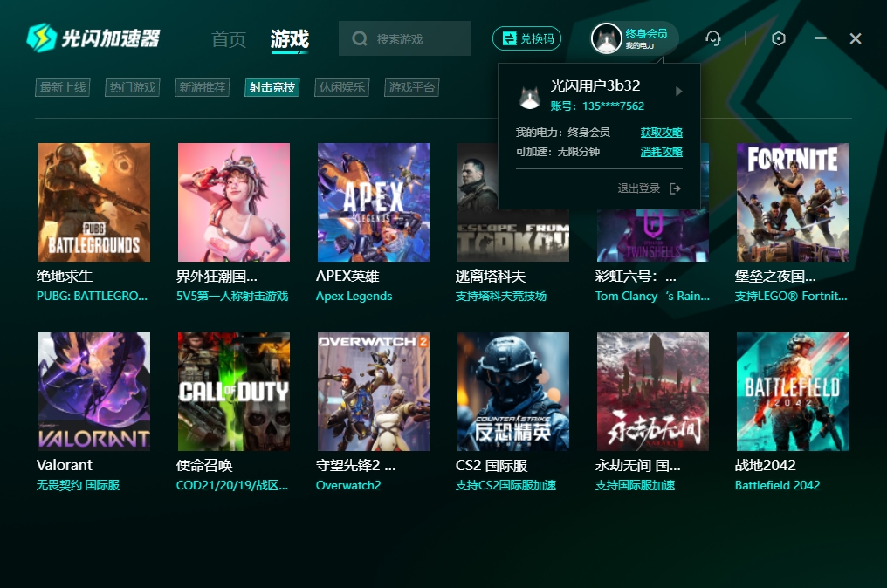Click subtitle 支持国际服加速
The height and width of the screenshot is (588, 887).
(635, 485)
